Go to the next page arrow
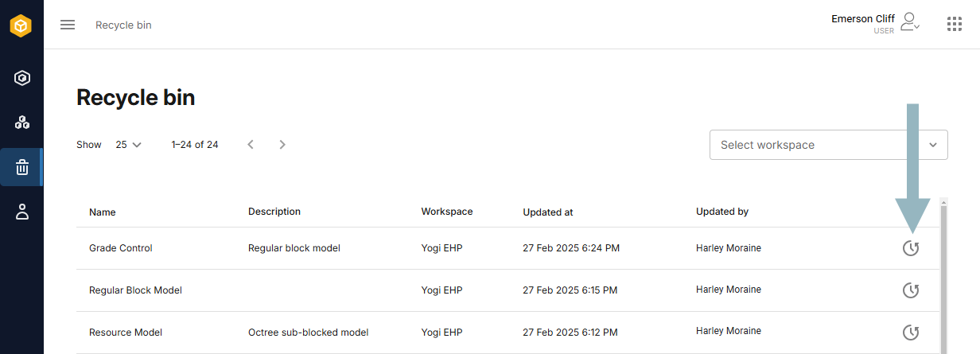The image size is (980, 354). [282, 145]
